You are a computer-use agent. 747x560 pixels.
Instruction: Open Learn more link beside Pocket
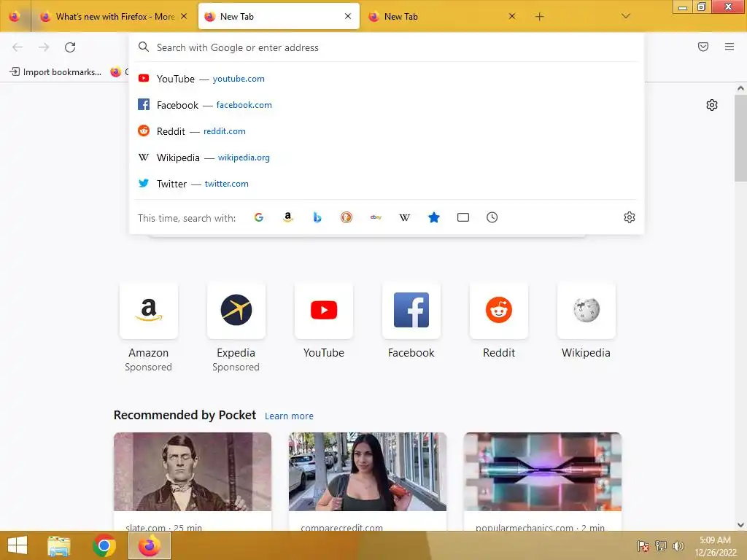(289, 416)
